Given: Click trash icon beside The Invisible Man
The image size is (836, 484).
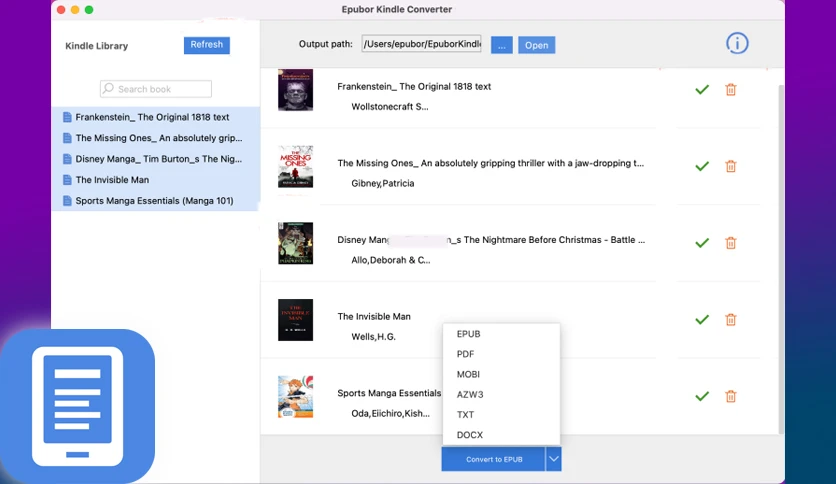Looking at the screenshot, I should click(x=730, y=320).
